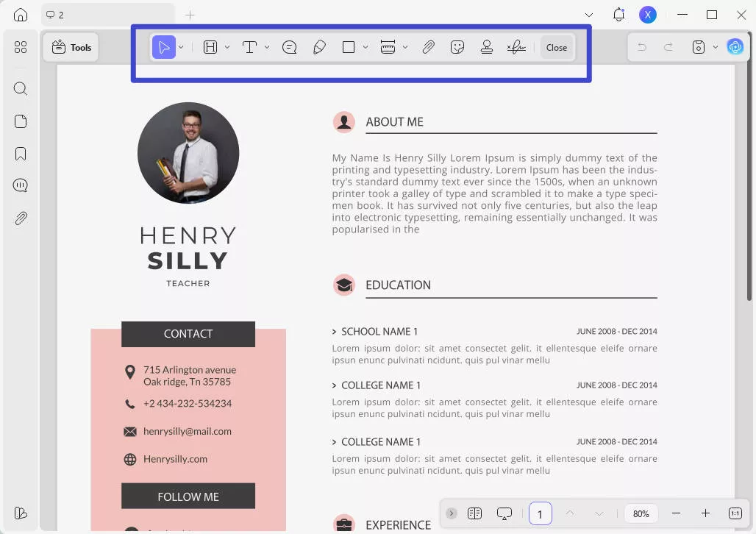Click the FOLLOW ME header box

[188, 496]
